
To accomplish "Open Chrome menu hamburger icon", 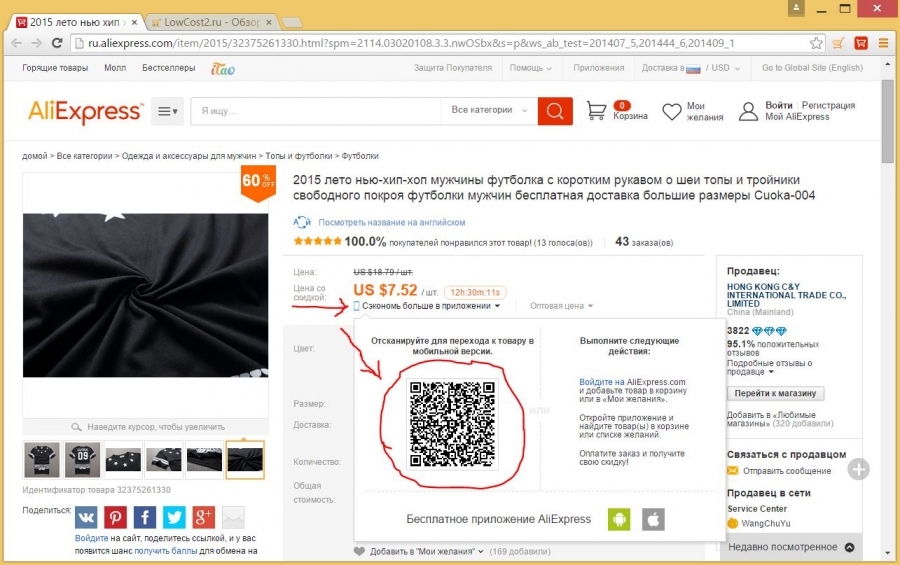I will (883, 43).
